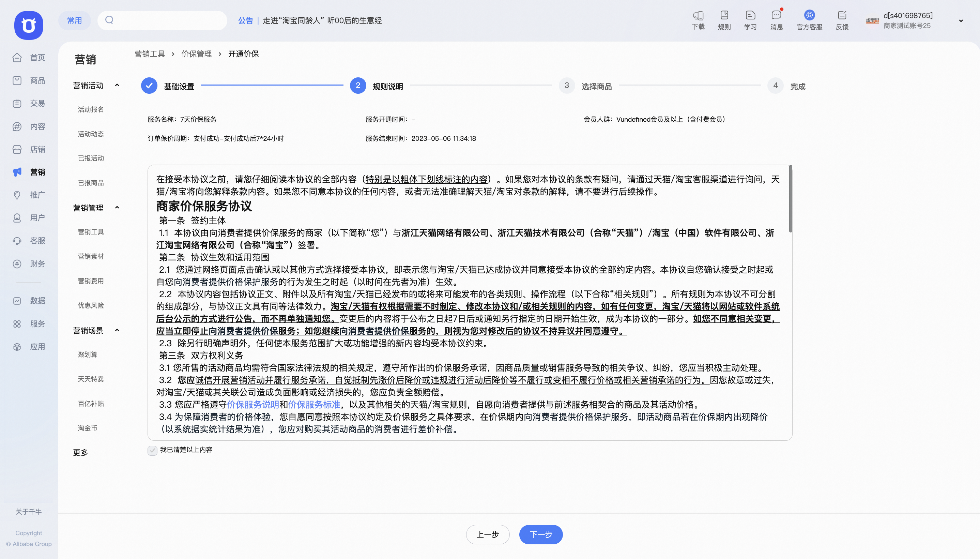Screen dimensions: 980x559
Task: Click the 商家价保服务协议 heading
Action: [204, 206]
